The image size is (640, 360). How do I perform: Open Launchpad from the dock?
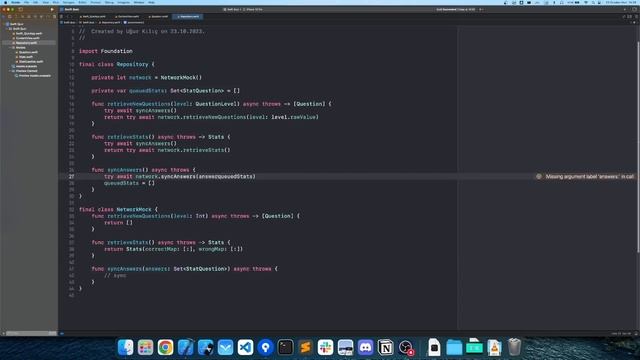[145, 347]
